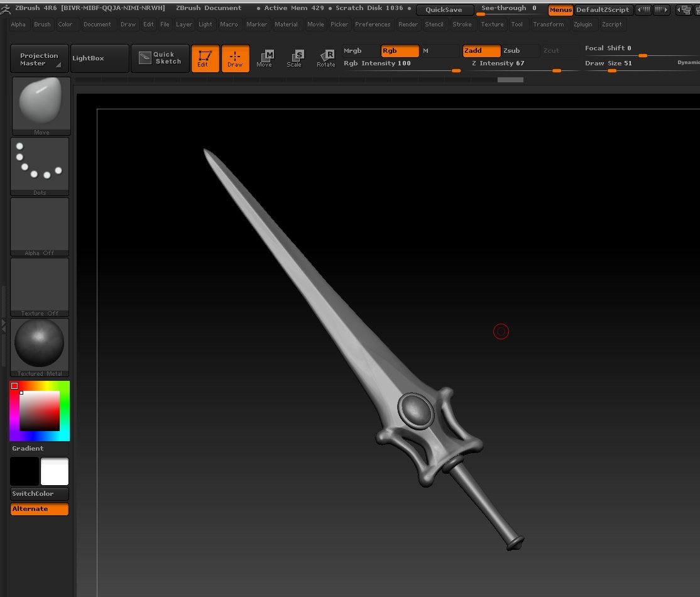The image size is (700, 597).
Task: Open the Dots stroke selector
Action: pos(40,166)
